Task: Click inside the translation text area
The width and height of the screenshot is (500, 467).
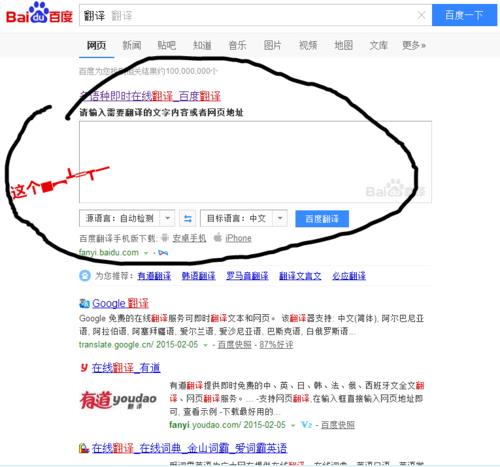Action: [x=255, y=162]
